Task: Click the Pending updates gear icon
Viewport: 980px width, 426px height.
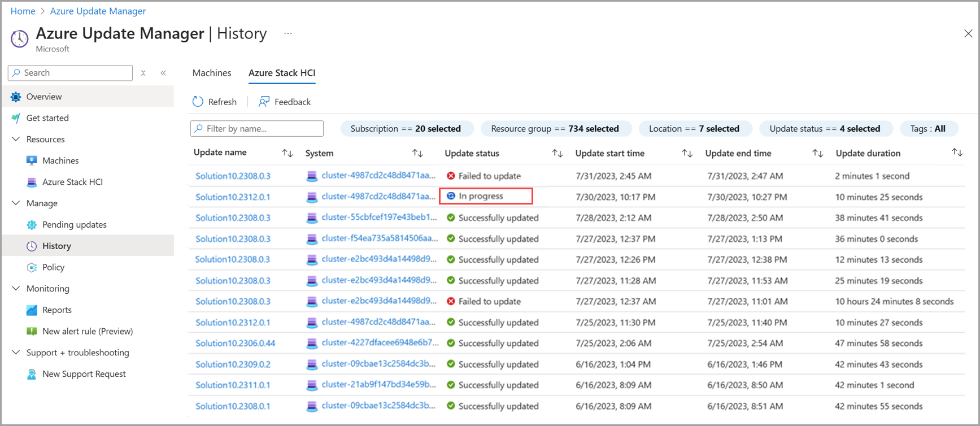Action: click(32, 225)
